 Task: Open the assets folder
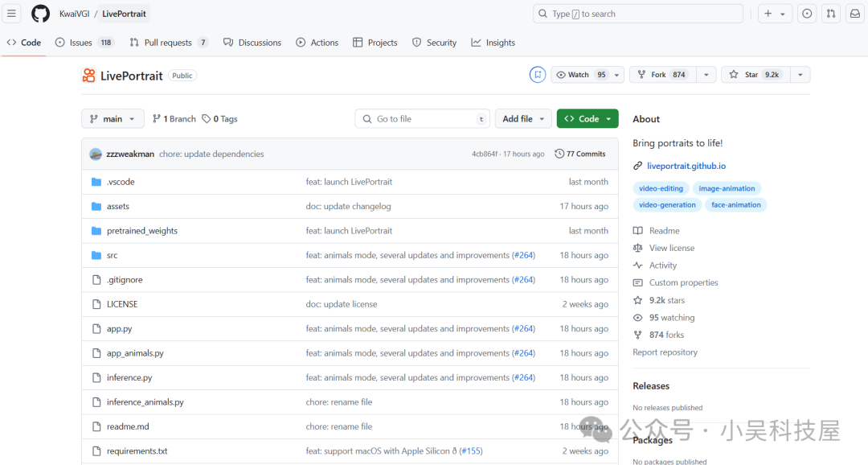coord(118,206)
